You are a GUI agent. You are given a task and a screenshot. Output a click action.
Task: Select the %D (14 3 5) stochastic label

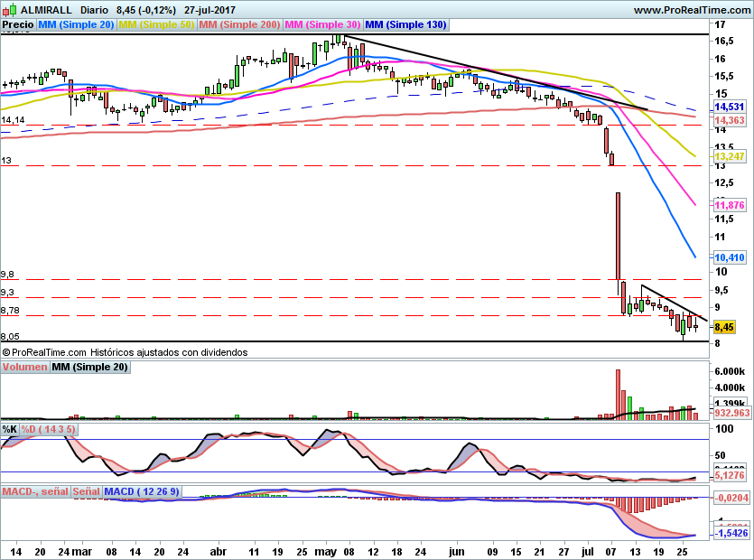pyautogui.click(x=48, y=429)
